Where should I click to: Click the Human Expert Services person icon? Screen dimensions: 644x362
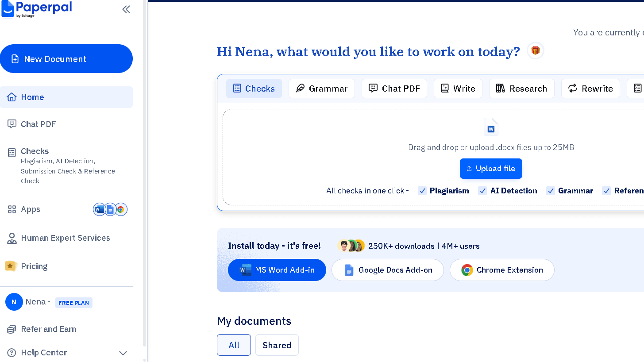12,238
